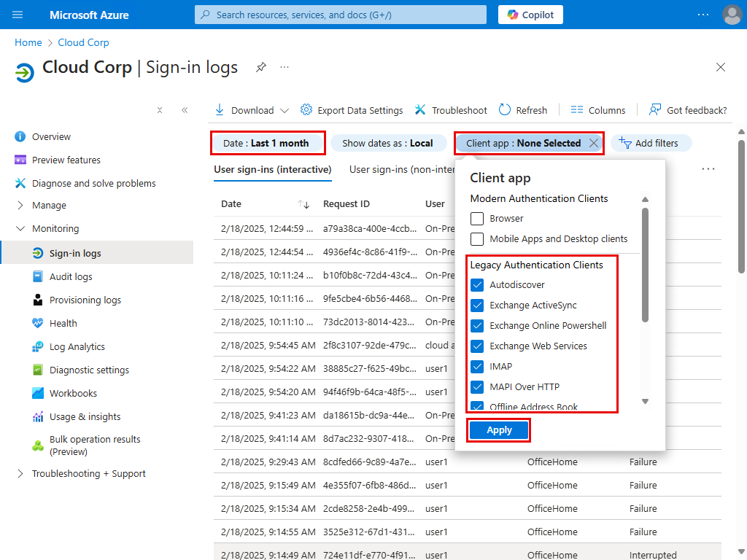Uncheck Offline Address Book checkbox
Image resolution: width=747 pixels, height=560 pixels.
pyautogui.click(x=477, y=405)
